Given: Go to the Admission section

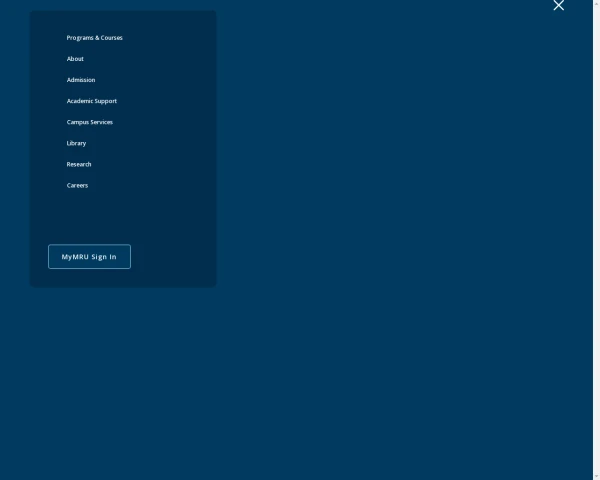Looking at the screenshot, I should (81, 80).
